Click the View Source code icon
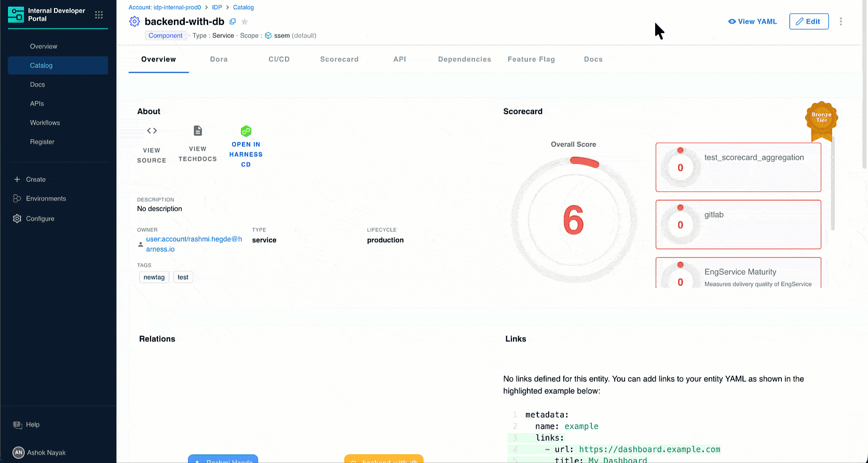Screen dimensions: 868x463 [x=152, y=131]
